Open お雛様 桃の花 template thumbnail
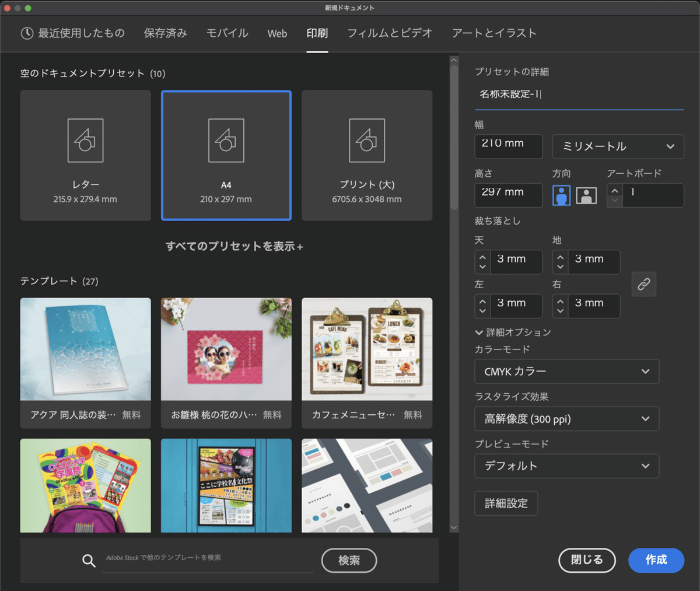This screenshot has width=700, height=591. pyautogui.click(x=226, y=349)
